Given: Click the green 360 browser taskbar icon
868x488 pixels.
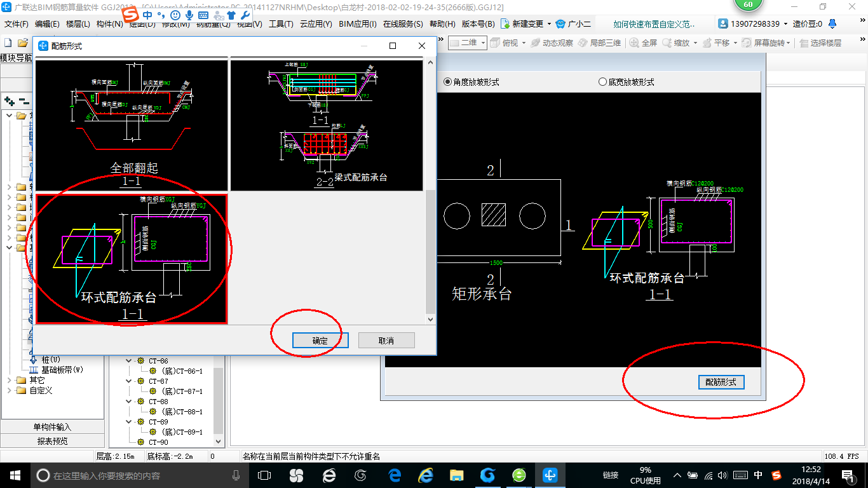Looking at the screenshot, I should [519, 475].
